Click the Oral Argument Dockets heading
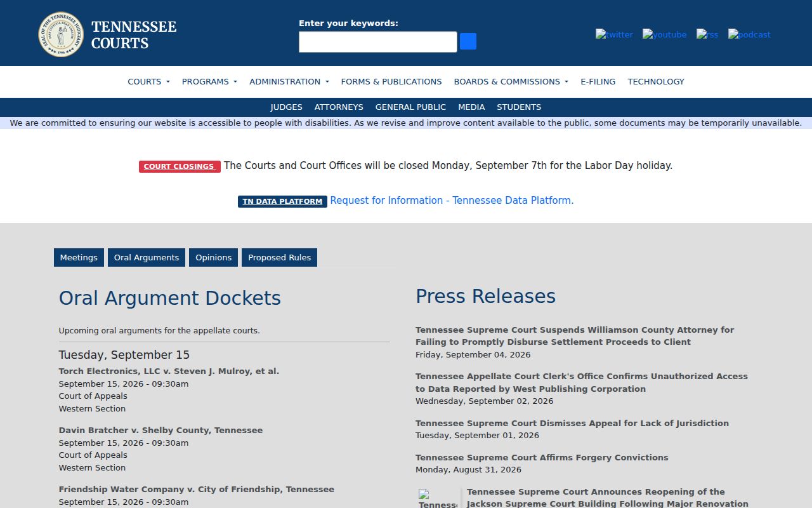This screenshot has width=812, height=508. [170, 298]
